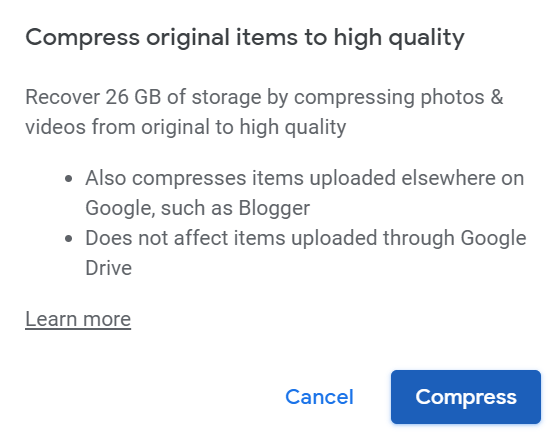Click the ampersand after 'compressing photos'

point(497,97)
